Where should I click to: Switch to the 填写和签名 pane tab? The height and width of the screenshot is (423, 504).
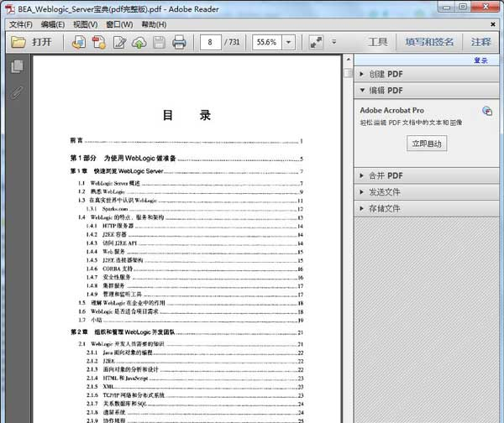[429, 42]
